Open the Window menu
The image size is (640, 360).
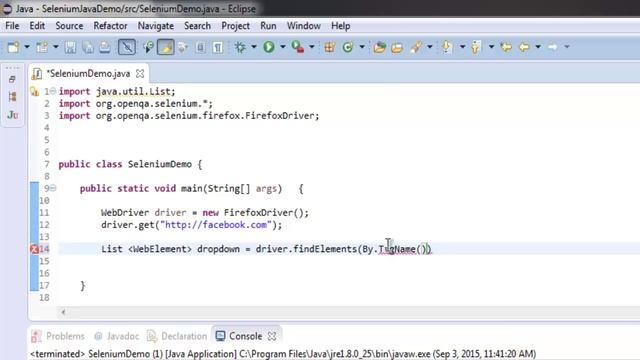(304, 26)
